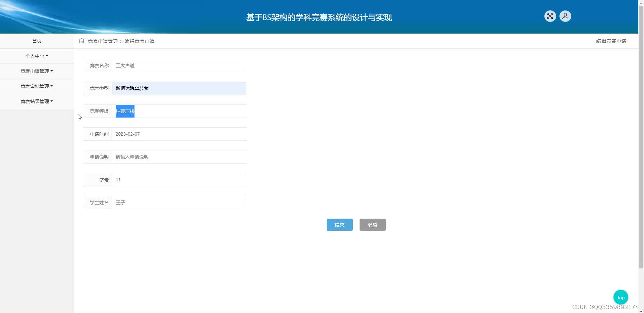
Task: Open the 申请时间 date field
Action: pyautogui.click(x=179, y=134)
